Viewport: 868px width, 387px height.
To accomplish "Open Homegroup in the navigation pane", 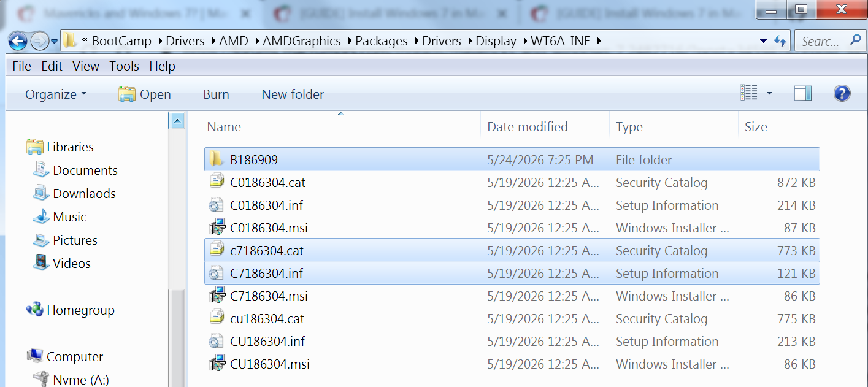I will click(71, 310).
